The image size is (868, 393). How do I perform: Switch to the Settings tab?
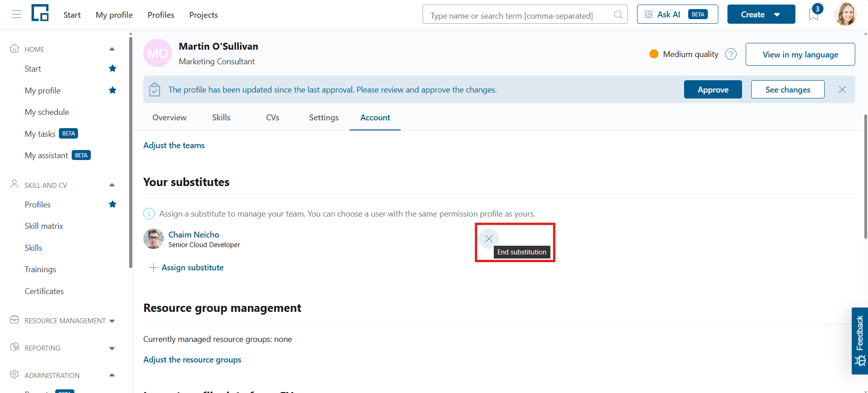pyautogui.click(x=324, y=118)
